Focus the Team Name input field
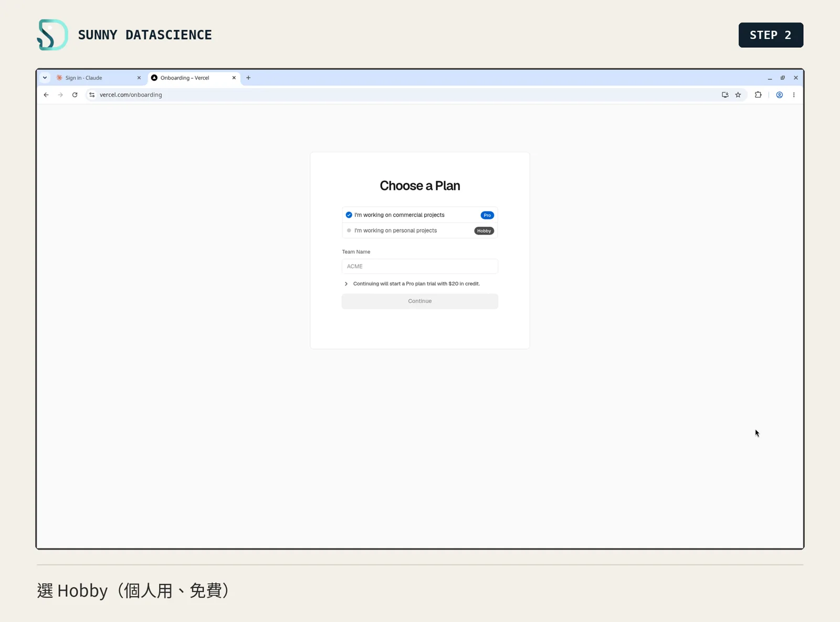The height and width of the screenshot is (622, 840). [x=419, y=266]
